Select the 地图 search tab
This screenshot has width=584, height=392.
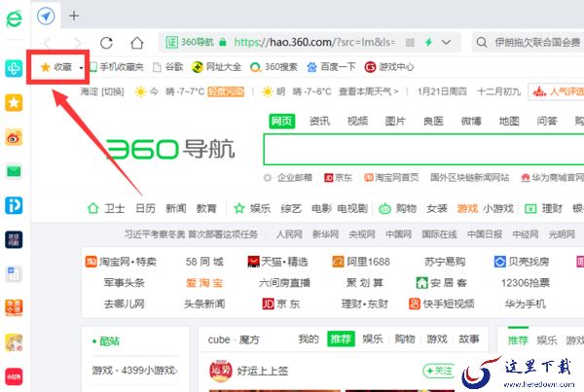click(x=509, y=121)
